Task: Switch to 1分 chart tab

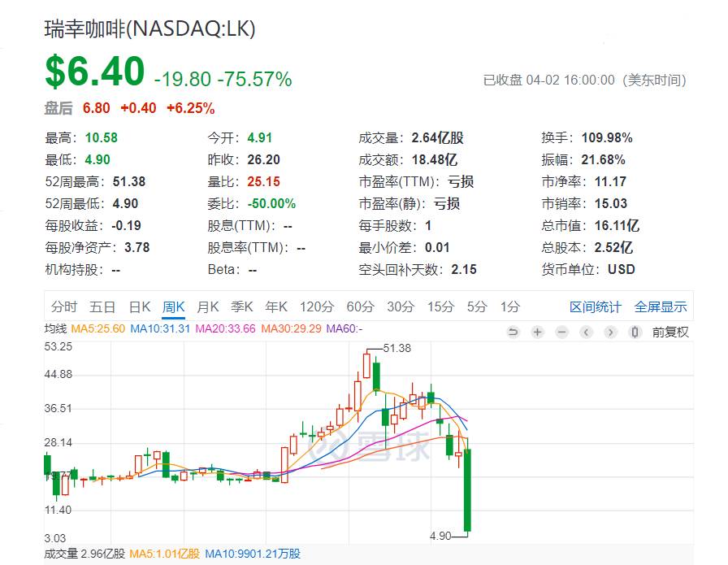Action: pos(509,306)
